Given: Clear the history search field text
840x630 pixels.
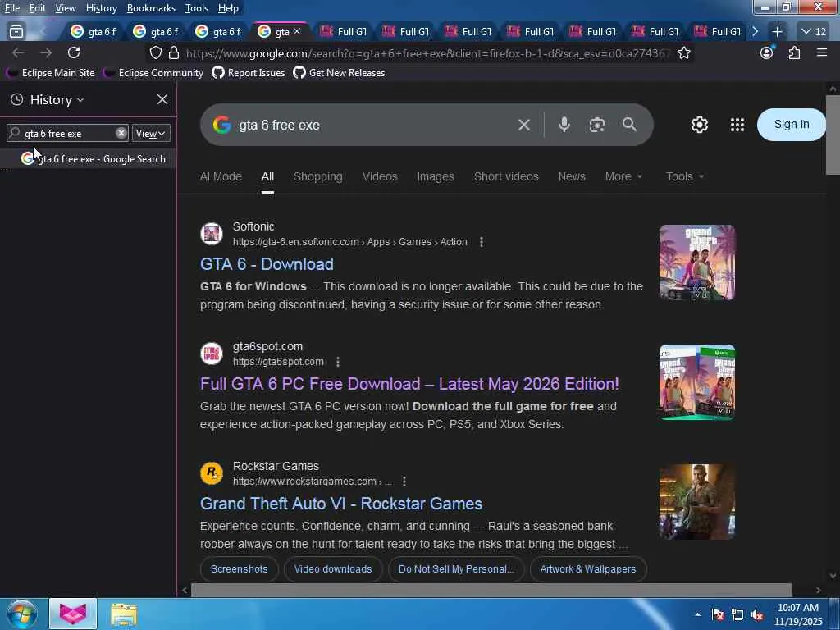Looking at the screenshot, I should coord(121,133).
